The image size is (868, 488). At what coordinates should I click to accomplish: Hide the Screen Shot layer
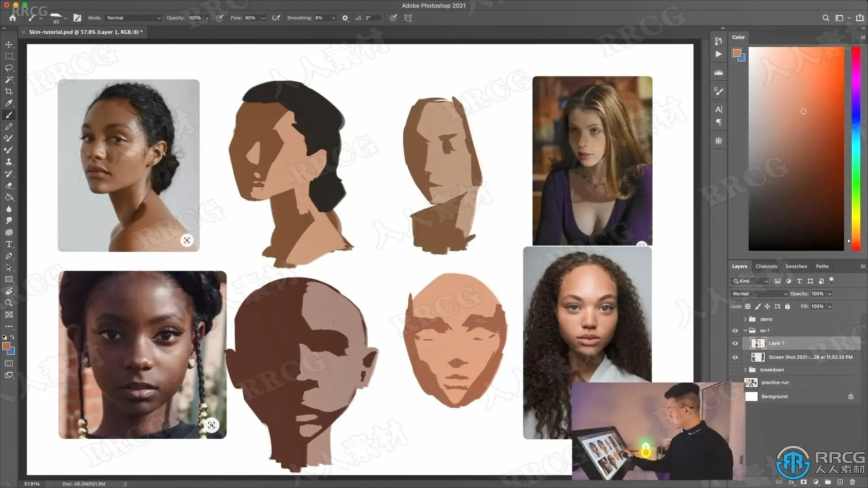pos(735,357)
